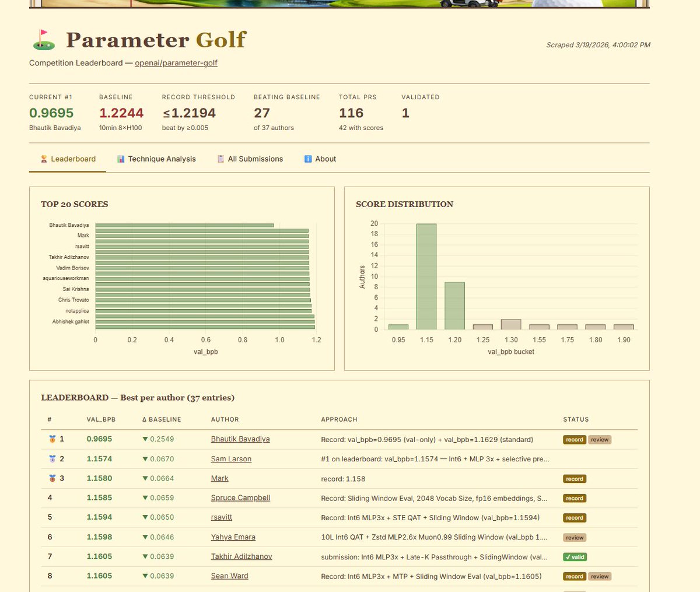Open the Technique Analysis tab

(x=156, y=159)
